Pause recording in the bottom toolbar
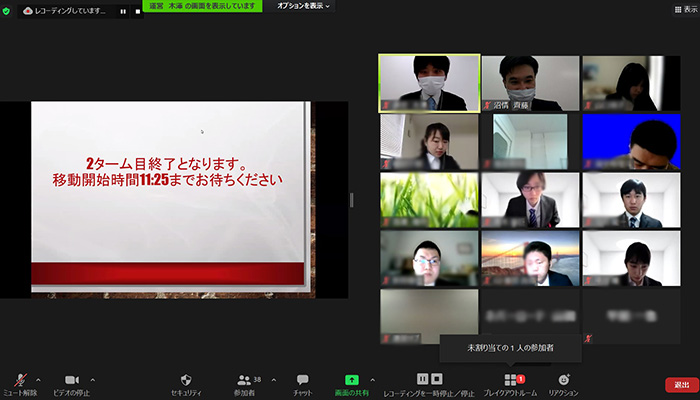 click(423, 380)
